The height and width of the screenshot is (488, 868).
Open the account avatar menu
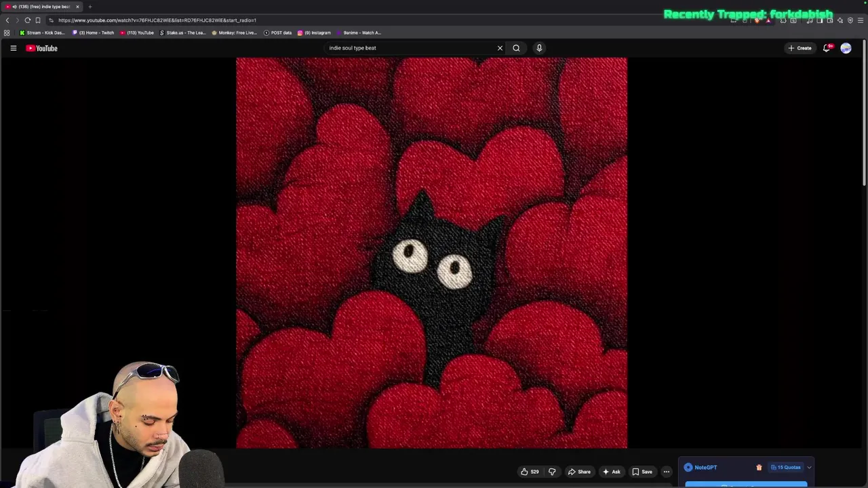[846, 48]
